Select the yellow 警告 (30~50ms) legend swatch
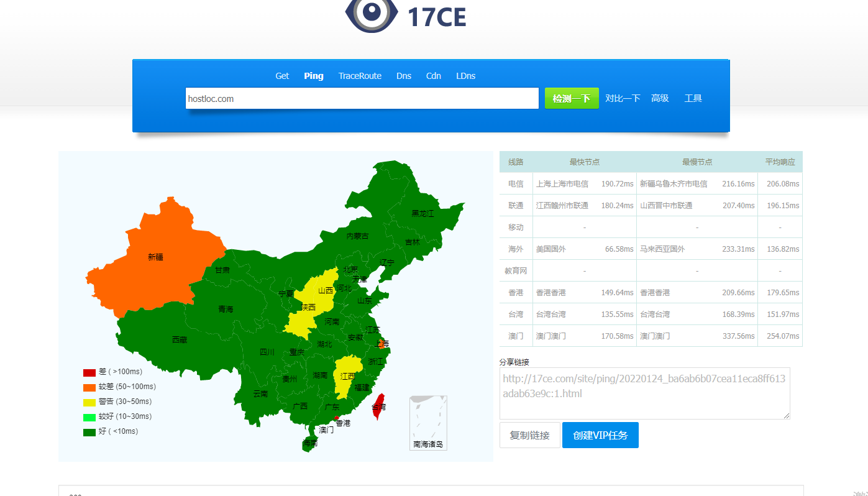This screenshot has width=868, height=496. click(89, 402)
